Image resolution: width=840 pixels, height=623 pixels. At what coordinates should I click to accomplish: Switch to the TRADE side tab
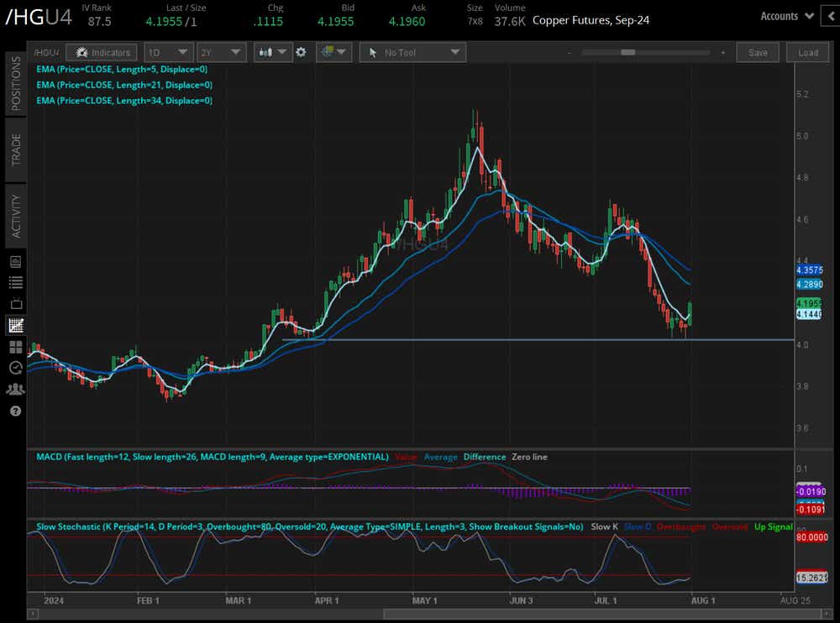pyautogui.click(x=15, y=149)
